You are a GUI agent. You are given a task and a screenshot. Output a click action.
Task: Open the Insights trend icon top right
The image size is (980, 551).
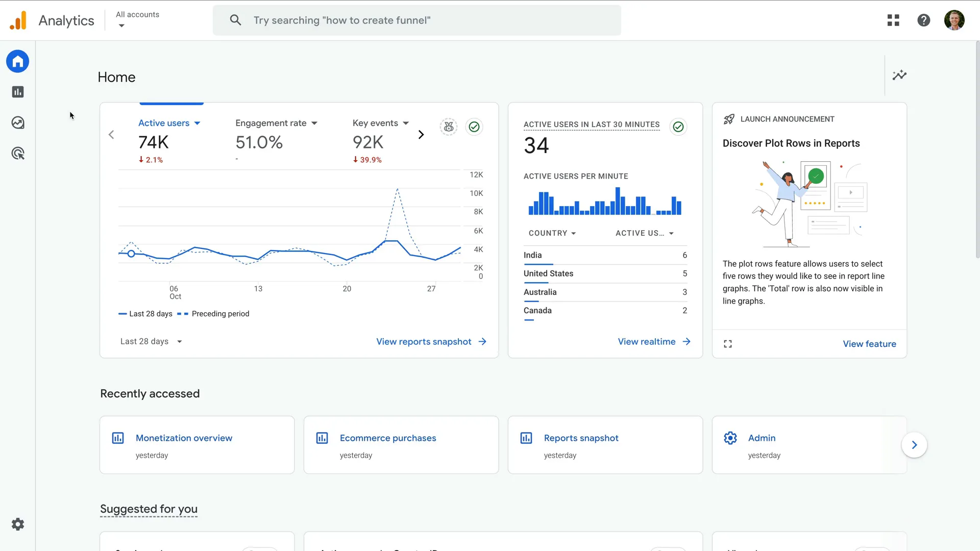[x=899, y=75]
